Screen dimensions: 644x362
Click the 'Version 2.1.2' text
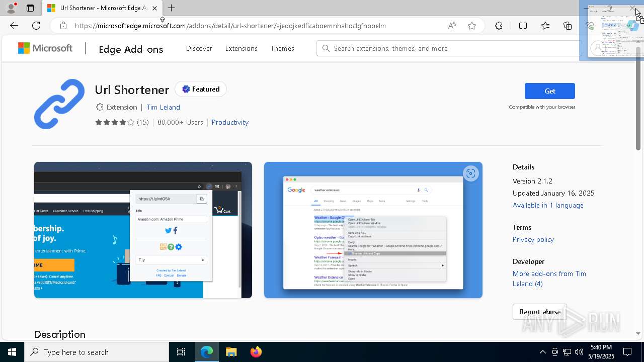(532, 181)
